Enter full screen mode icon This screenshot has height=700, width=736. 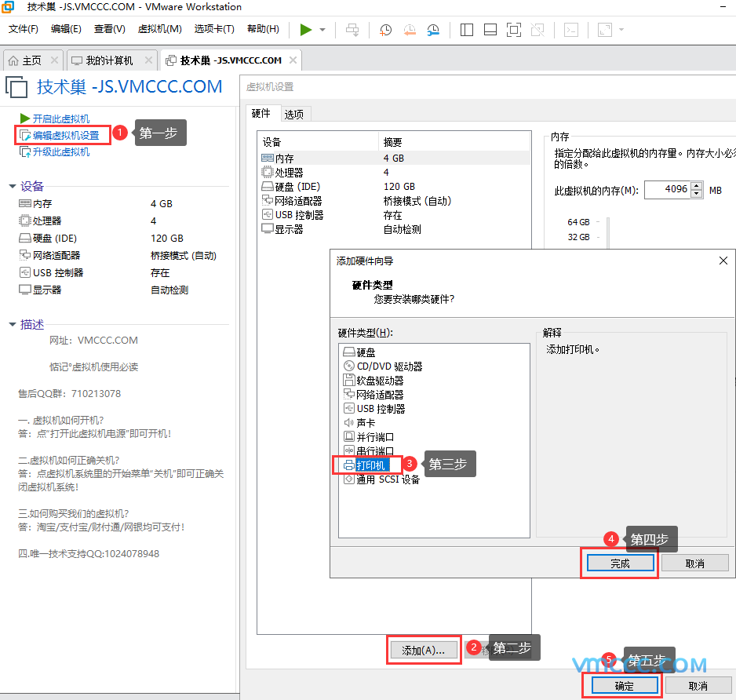(x=513, y=30)
